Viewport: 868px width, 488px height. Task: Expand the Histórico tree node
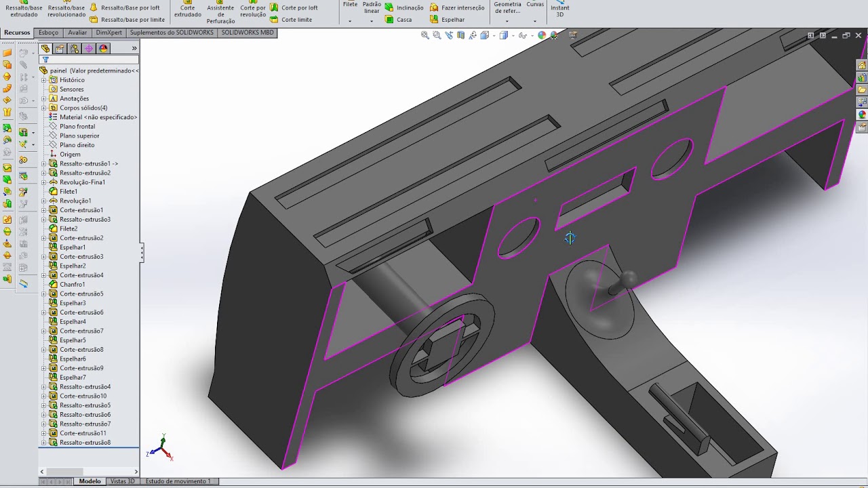[x=44, y=80]
